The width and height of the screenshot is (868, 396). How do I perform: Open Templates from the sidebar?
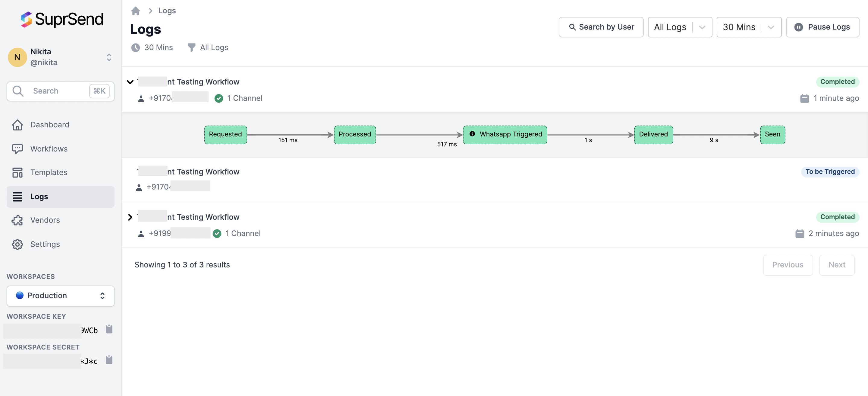pyautogui.click(x=49, y=172)
